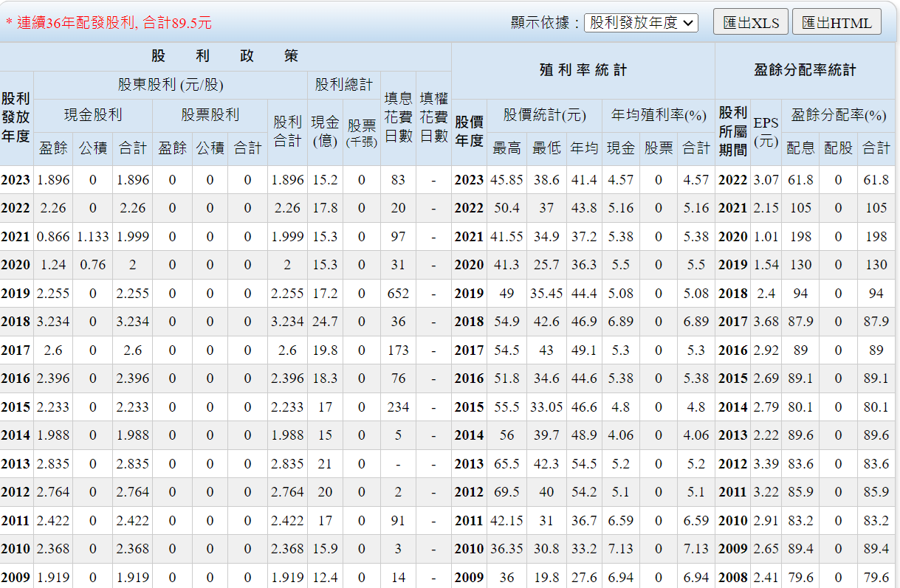
Task: Click the 最高 stock price column header
Action: pyautogui.click(x=506, y=148)
